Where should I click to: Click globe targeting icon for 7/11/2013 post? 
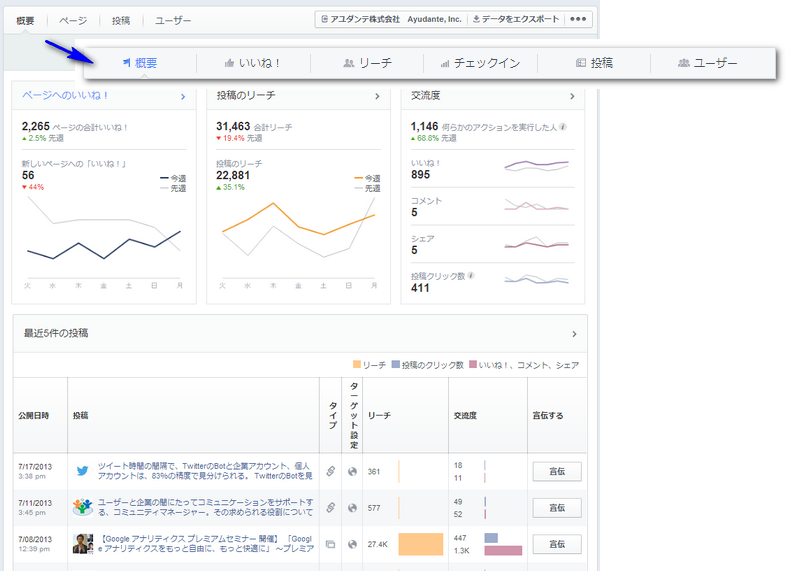pyautogui.click(x=352, y=508)
